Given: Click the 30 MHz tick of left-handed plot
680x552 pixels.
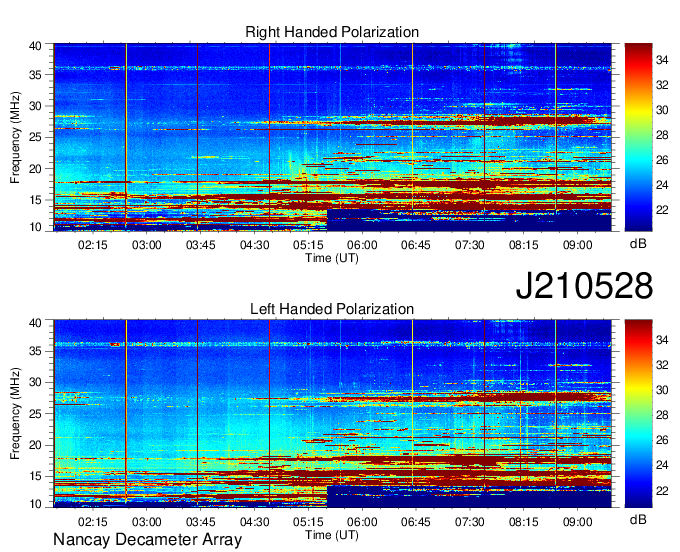Looking at the screenshot, I should 35,382.
